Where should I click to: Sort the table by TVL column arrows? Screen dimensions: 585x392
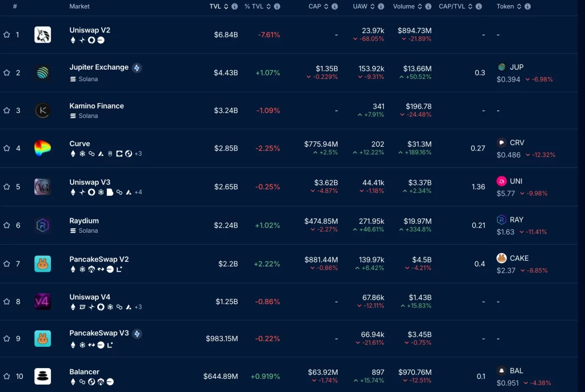pyautogui.click(x=226, y=6)
